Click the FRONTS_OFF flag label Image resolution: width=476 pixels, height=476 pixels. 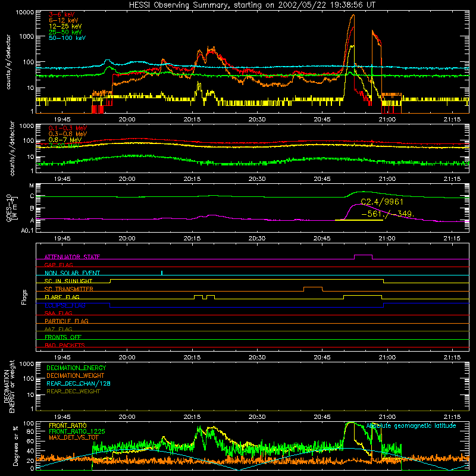pyautogui.click(x=63, y=337)
